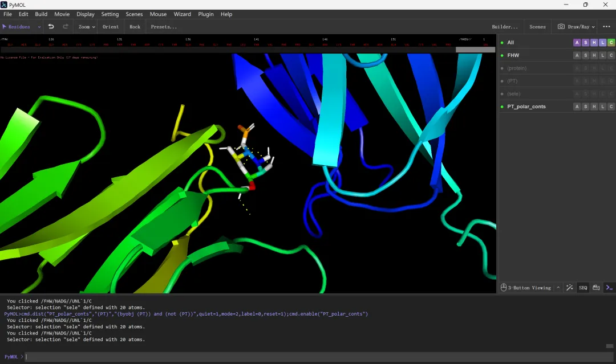This screenshot has height=364, width=616.
Task: Open Show menu for PT_polar_conts
Action: click(585, 107)
